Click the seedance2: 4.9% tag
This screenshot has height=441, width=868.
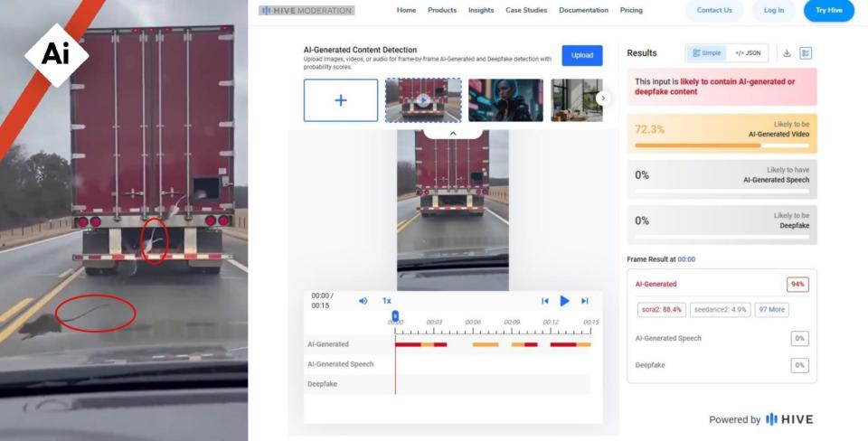[721, 310]
